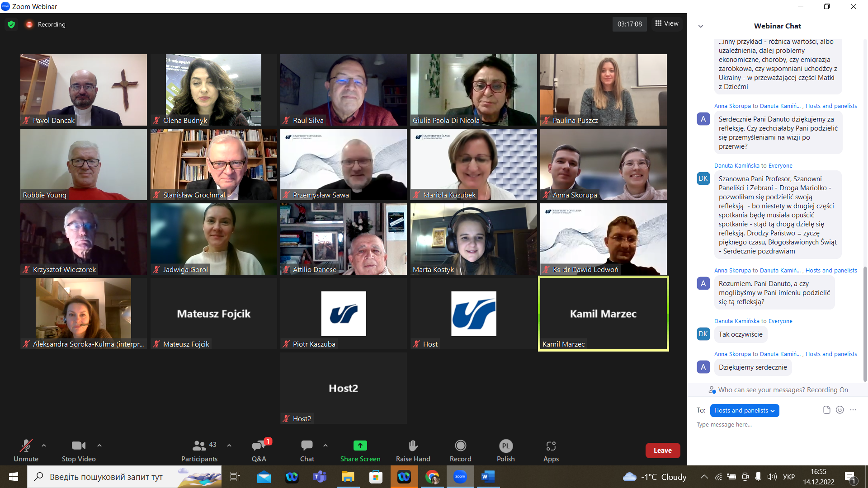
Task: Unmute the microphone
Action: [26, 446]
